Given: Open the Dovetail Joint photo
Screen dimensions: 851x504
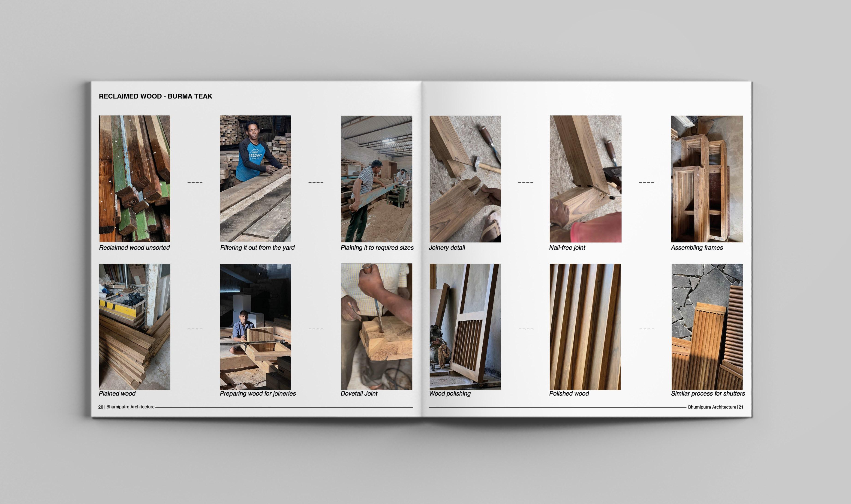Looking at the screenshot, I should pyautogui.click(x=376, y=327).
